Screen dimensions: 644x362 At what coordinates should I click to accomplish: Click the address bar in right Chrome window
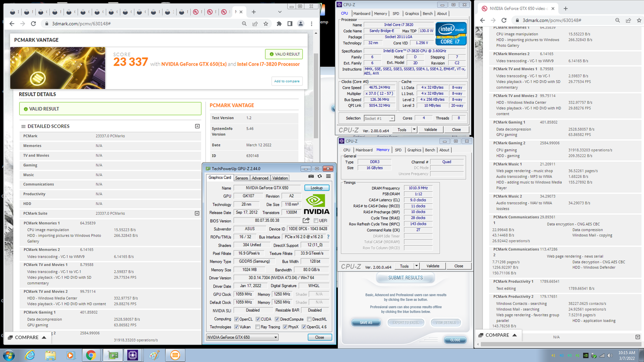(563, 20)
